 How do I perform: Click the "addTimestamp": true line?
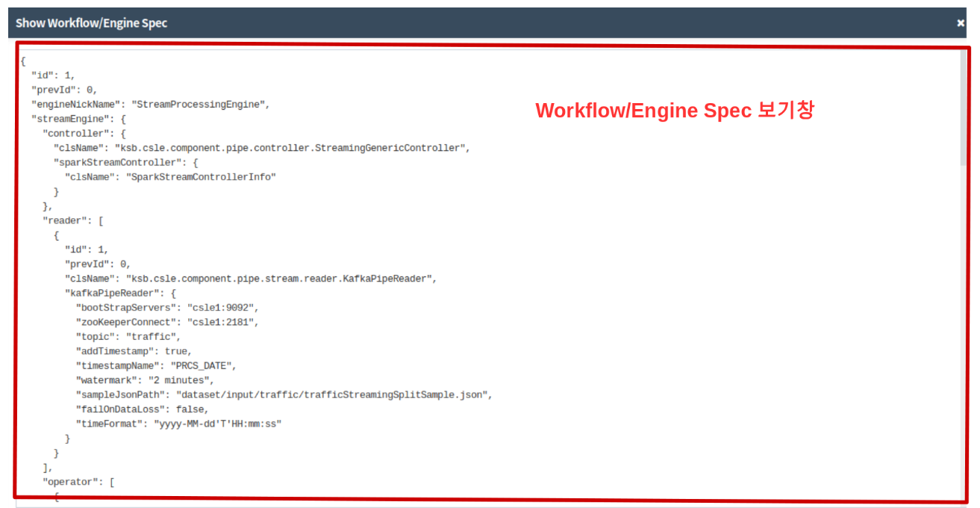(x=134, y=351)
